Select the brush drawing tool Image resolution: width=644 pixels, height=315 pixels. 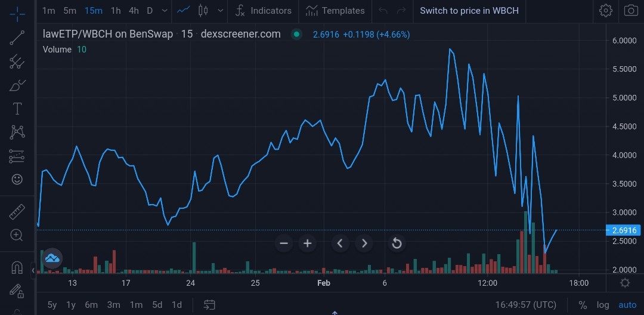17,85
